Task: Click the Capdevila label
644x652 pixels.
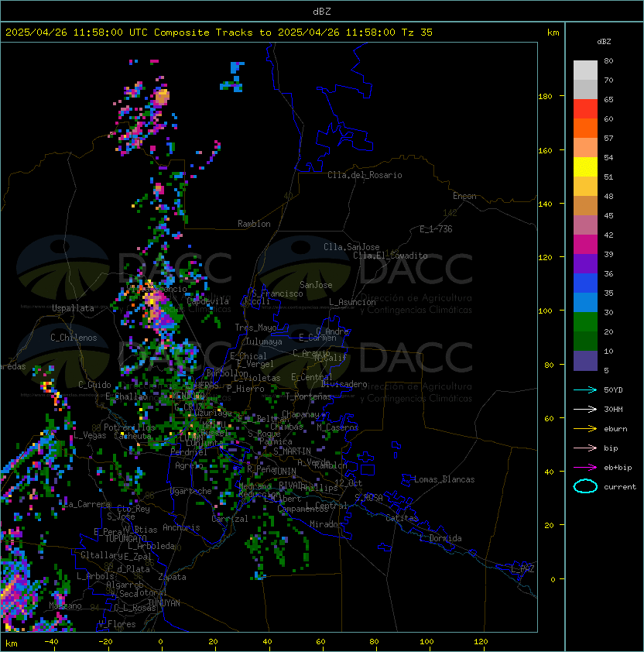Action: 207,301
